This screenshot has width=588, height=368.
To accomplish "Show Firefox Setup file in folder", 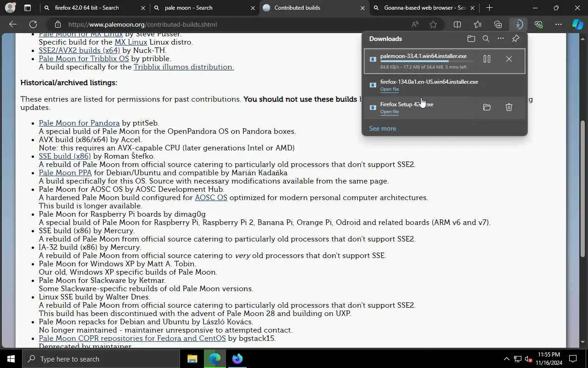I will (x=487, y=107).
